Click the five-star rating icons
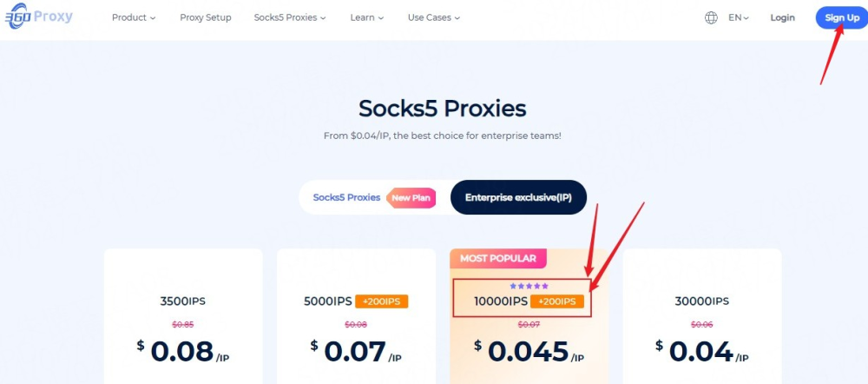This screenshot has height=384, width=868. click(x=529, y=286)
